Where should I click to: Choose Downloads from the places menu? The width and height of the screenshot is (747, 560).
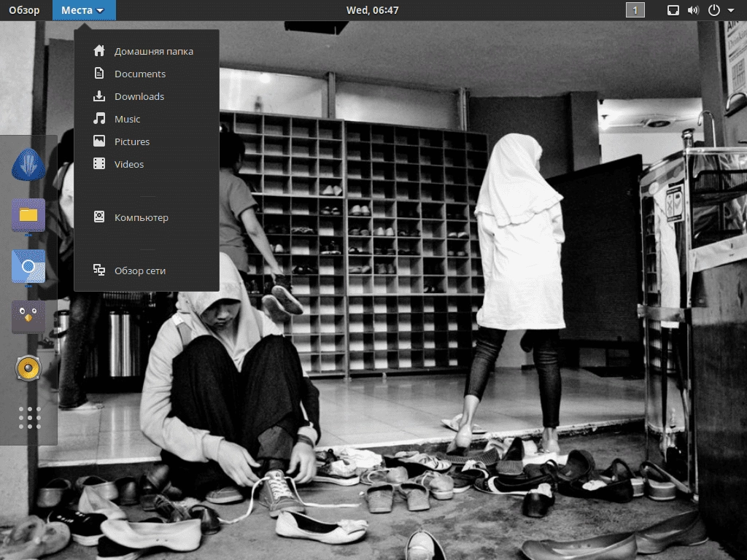(147, 96)
